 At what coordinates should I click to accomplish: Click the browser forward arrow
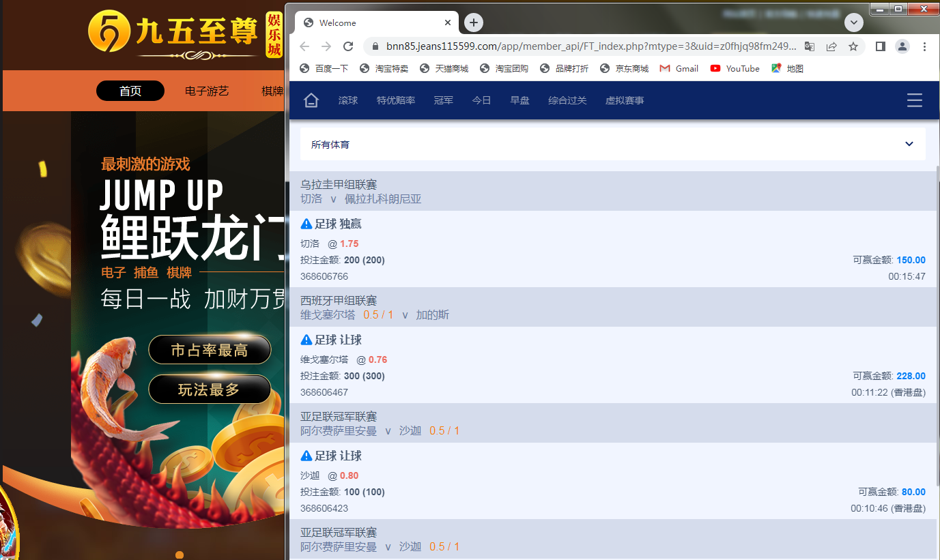click(326, 46)
